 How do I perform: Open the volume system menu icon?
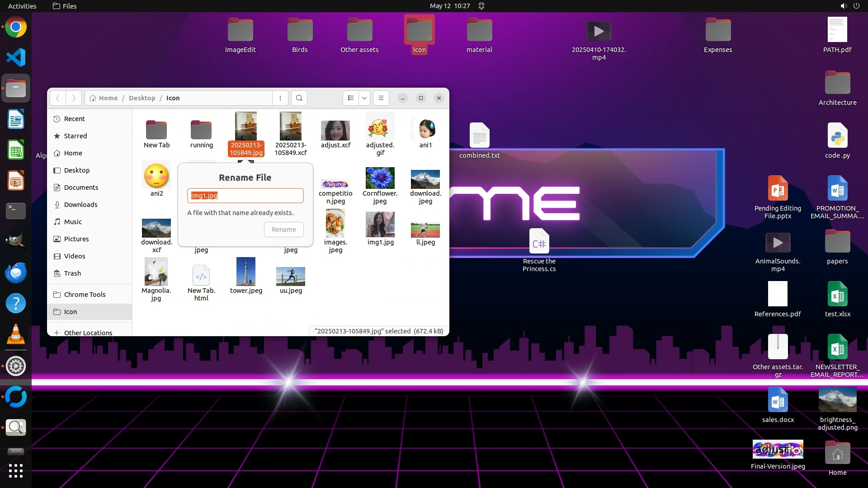[x=843, y=6]
